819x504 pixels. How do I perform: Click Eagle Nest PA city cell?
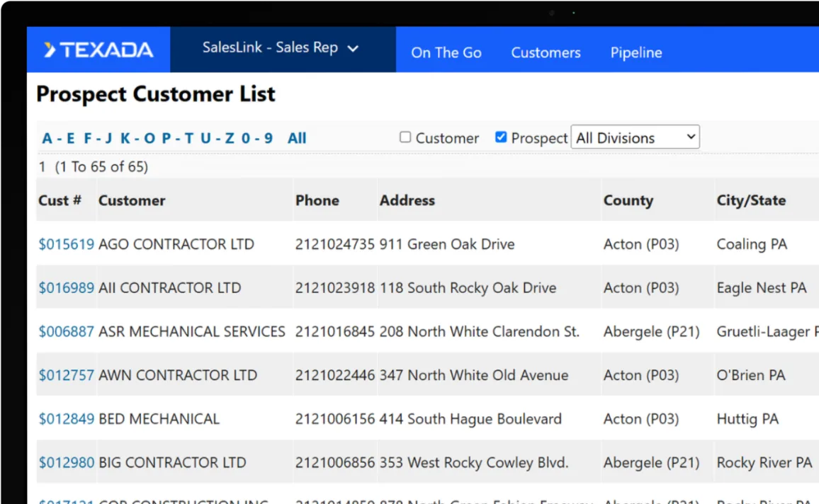click(762, 288)
